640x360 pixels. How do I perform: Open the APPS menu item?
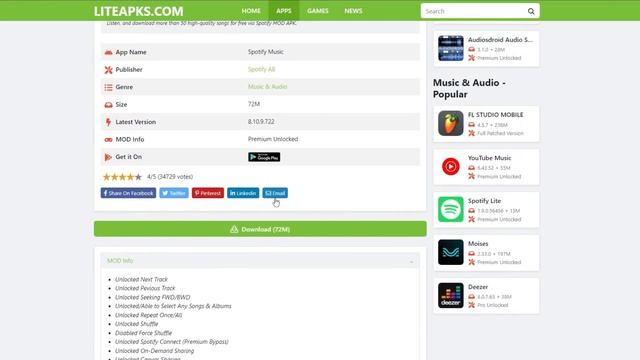pos(284,11)
